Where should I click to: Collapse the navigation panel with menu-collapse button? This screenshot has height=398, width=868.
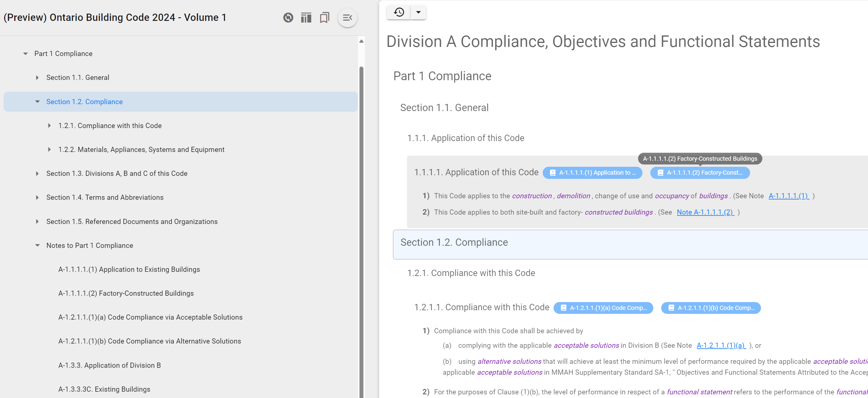[347, 18]
